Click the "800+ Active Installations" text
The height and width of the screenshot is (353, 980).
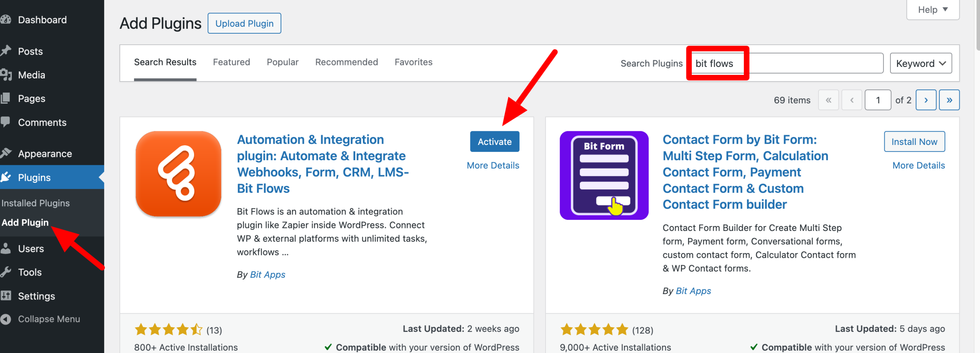pos(186,347)
